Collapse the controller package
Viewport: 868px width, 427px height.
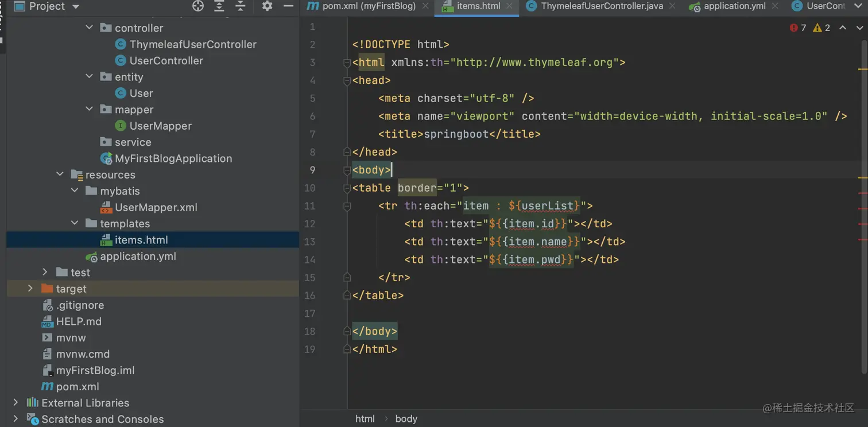click(x=89, y=28)
